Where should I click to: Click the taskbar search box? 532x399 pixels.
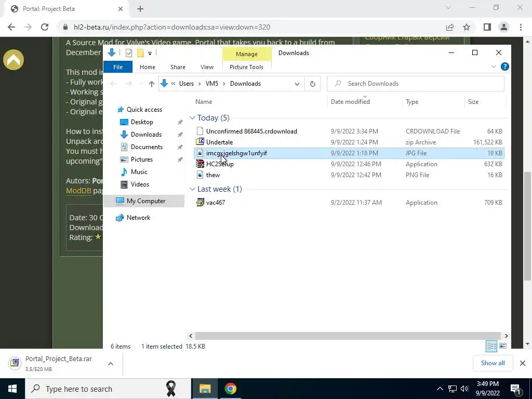[108, 389]
